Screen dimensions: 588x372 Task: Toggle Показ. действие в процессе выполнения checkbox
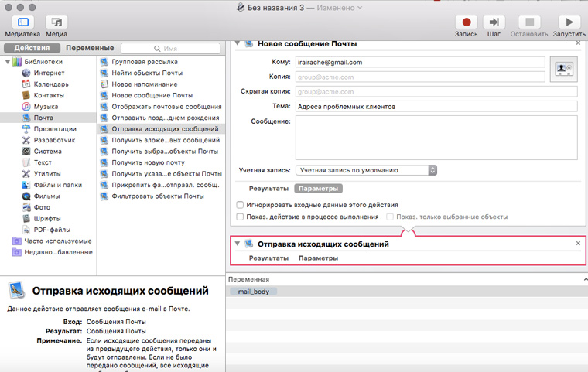240,217
